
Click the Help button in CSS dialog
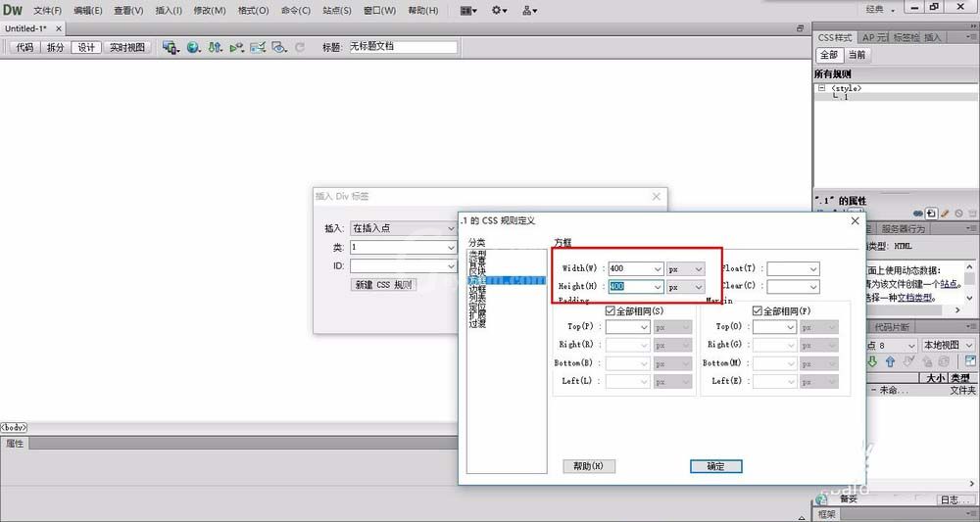(589, 466)
